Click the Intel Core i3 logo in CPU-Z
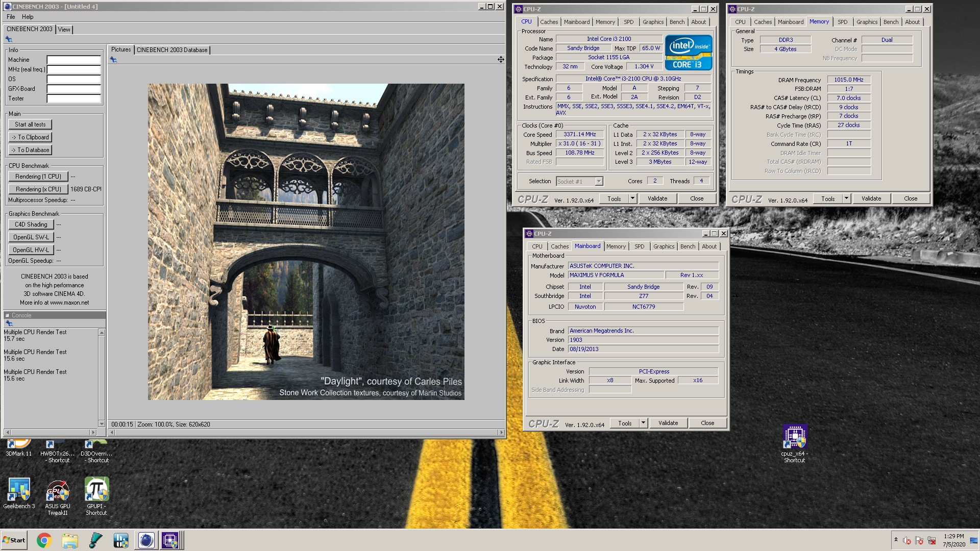The height and width of the screenshot is (551, 980). click(x=688, y=53)
